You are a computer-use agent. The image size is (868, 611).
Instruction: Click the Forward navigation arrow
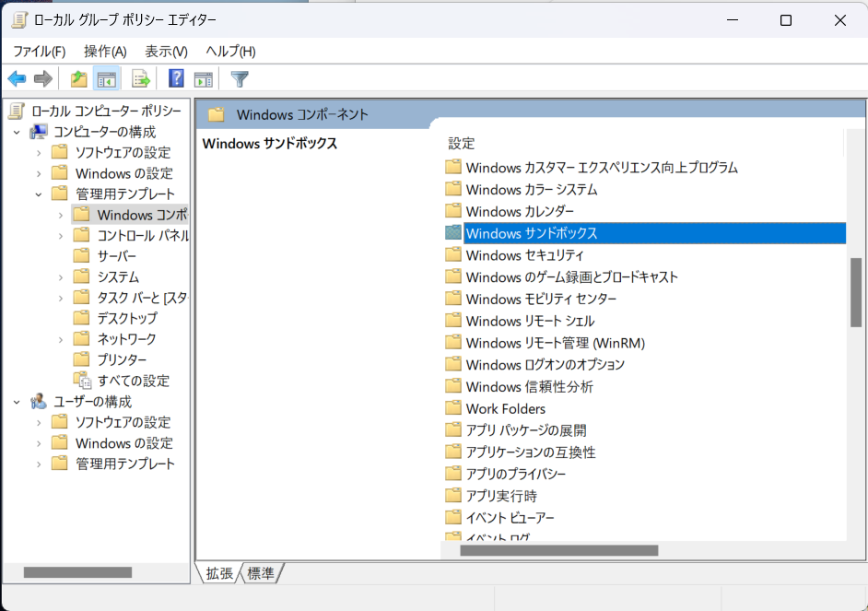pyautogui.click(x=42, y=78)
